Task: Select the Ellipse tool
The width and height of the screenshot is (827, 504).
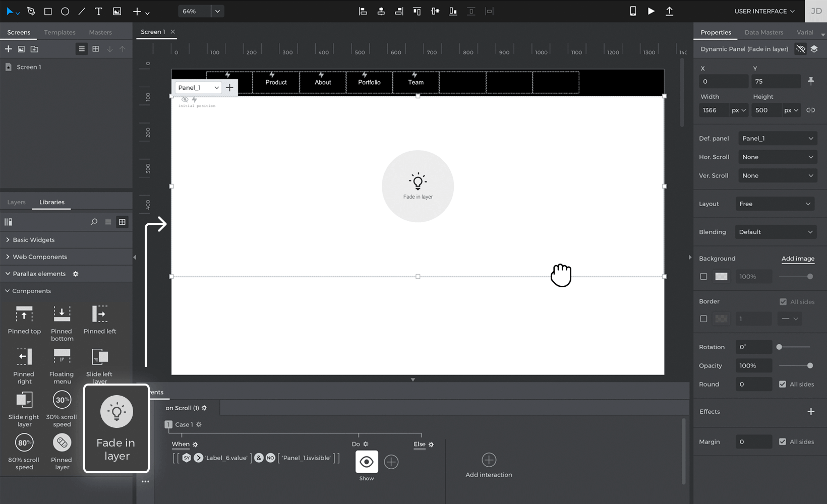Action: coord(65,11)
